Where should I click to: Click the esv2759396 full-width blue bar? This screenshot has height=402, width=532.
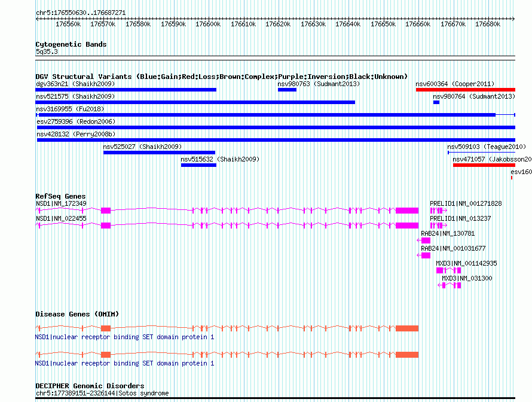click(x=276, y=127)
